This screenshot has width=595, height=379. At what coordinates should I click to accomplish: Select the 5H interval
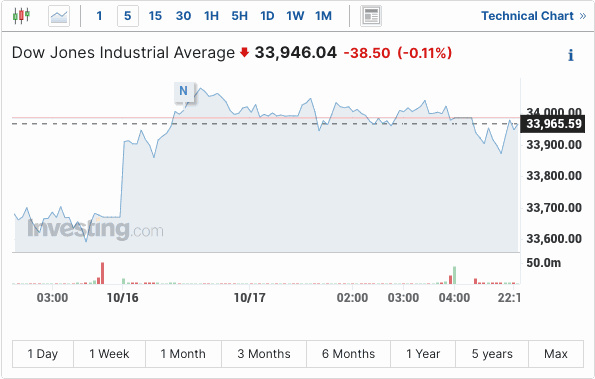[239, 16]
